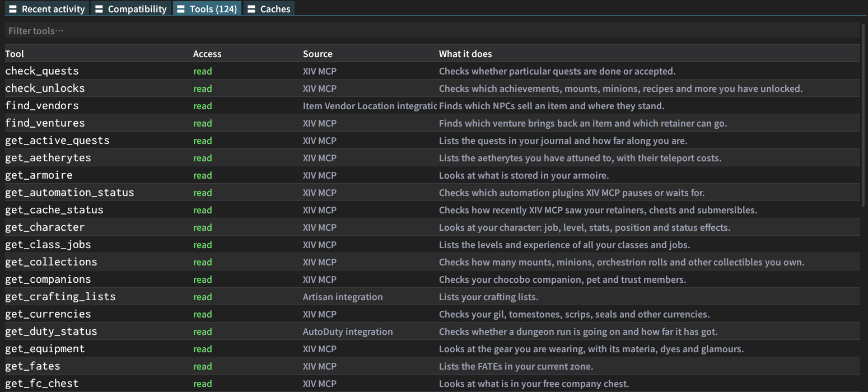
Task: Click description about aetherytes and teleport costs
Action: (580, 158)
